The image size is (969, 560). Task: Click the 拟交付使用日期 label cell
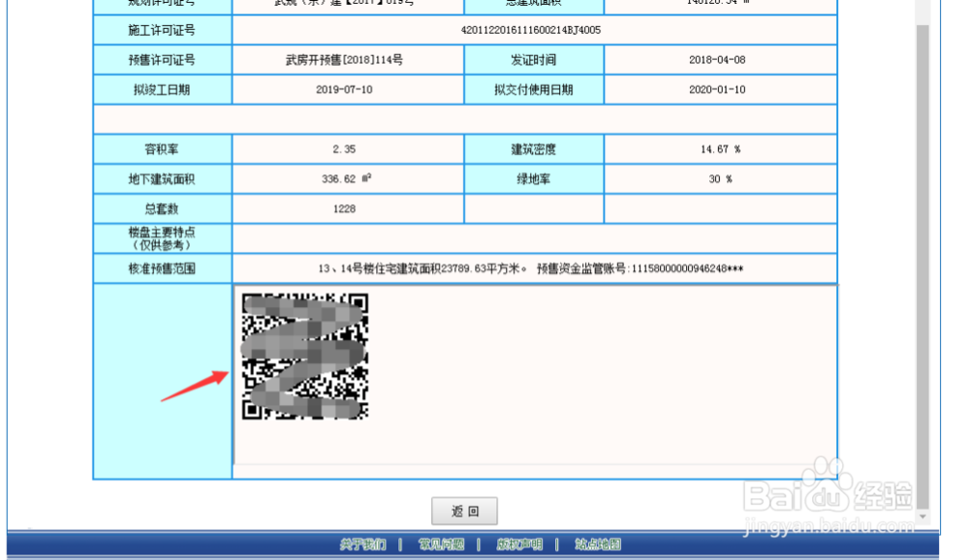(x=534, y=90)
